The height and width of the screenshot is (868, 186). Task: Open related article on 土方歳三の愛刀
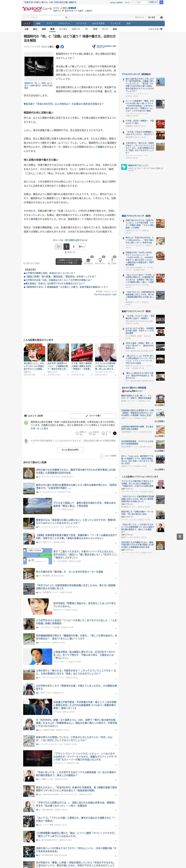[x=66, y=287]
